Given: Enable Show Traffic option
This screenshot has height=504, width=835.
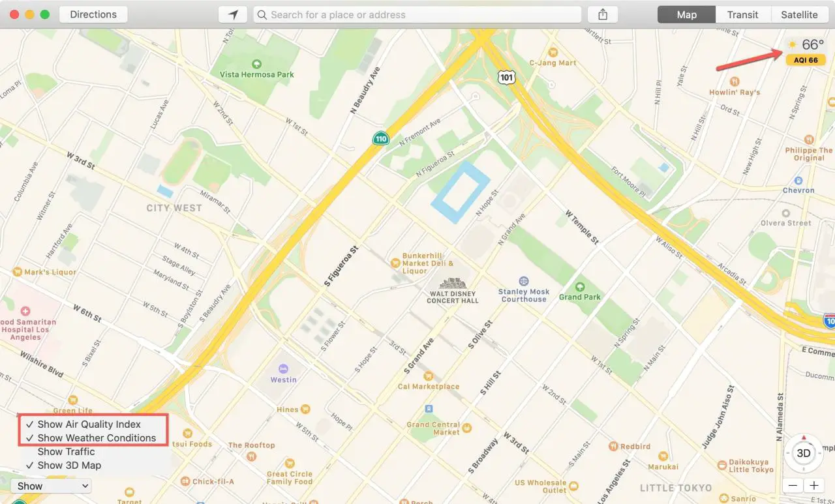Looking at the screenshot, I should point(66,452).
